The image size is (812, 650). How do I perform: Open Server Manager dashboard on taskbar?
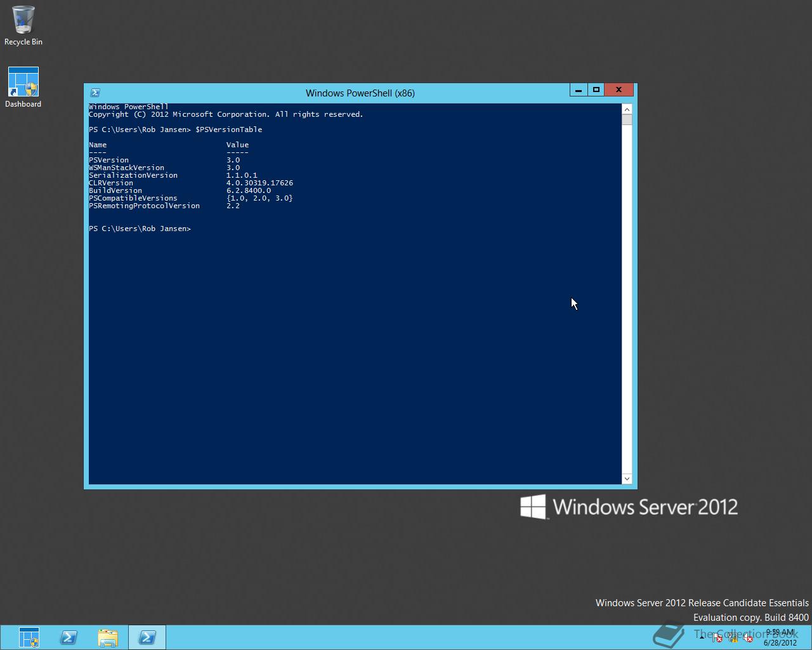(29, 637)
